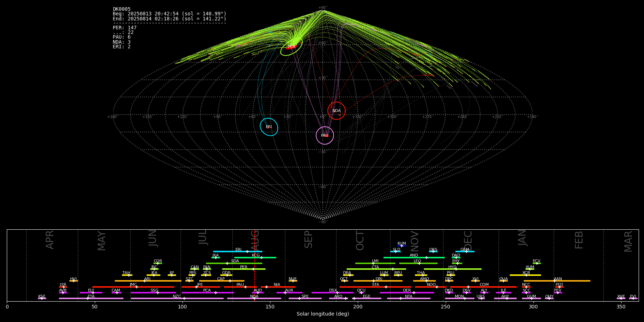The height and width of the screenshot is (322, 644).
Task: Select the Beg: 20250813 20:42:54 line
Action: 170,14
